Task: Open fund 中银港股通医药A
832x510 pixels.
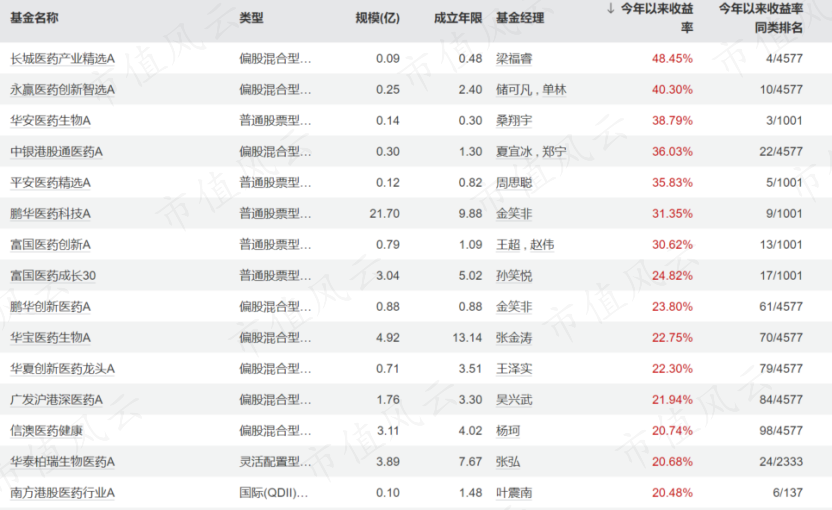Action: (56, 151)
